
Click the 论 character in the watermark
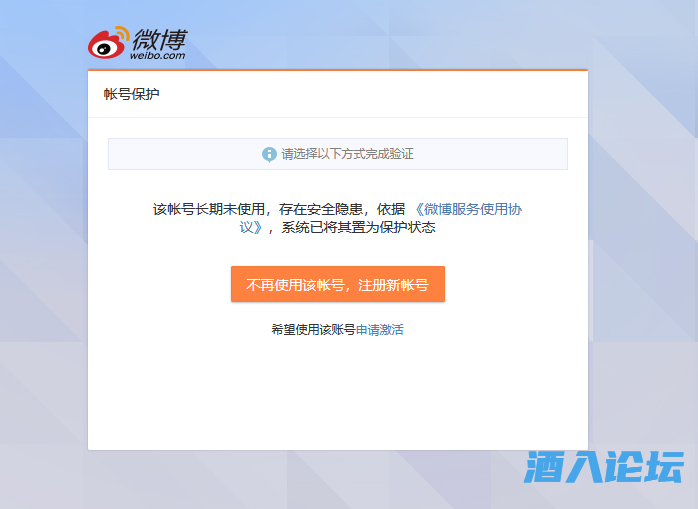coord(624,467)
